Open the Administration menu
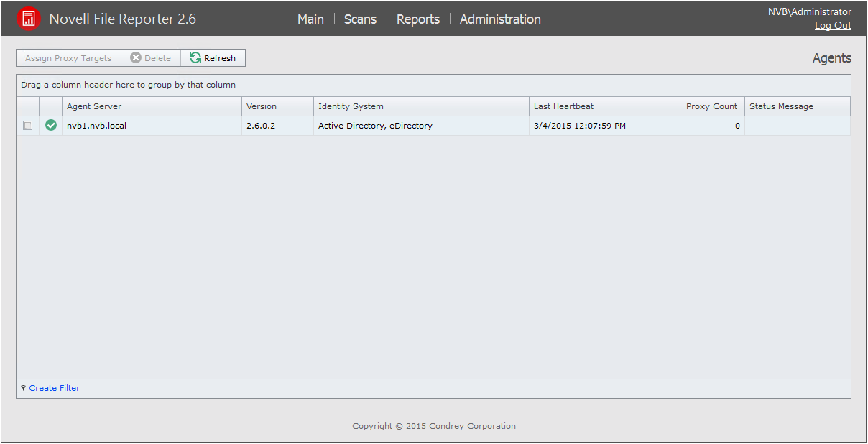868x444 pixels. coord(500,19)
